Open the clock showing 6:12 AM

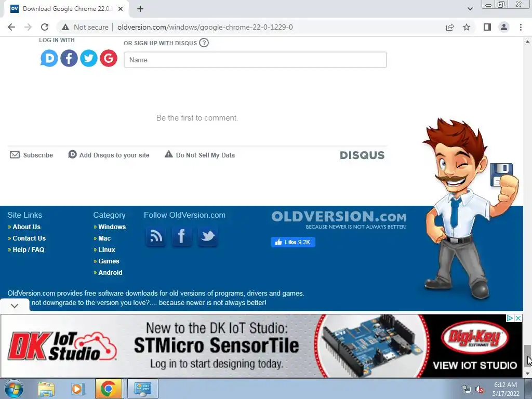[x=506, y=389]
